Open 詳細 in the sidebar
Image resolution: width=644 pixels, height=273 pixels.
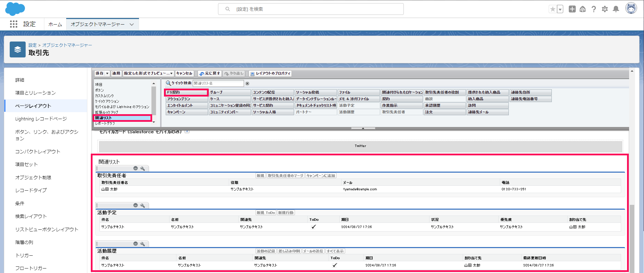(20, 80)
